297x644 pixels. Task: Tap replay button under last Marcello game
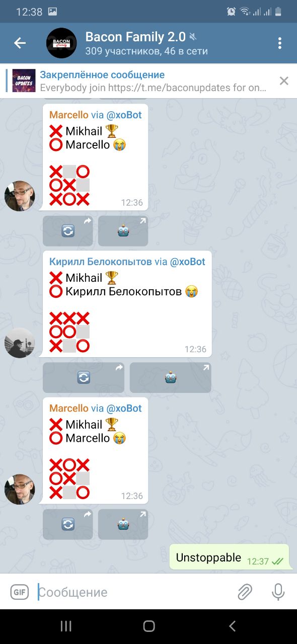click(68, 524)
